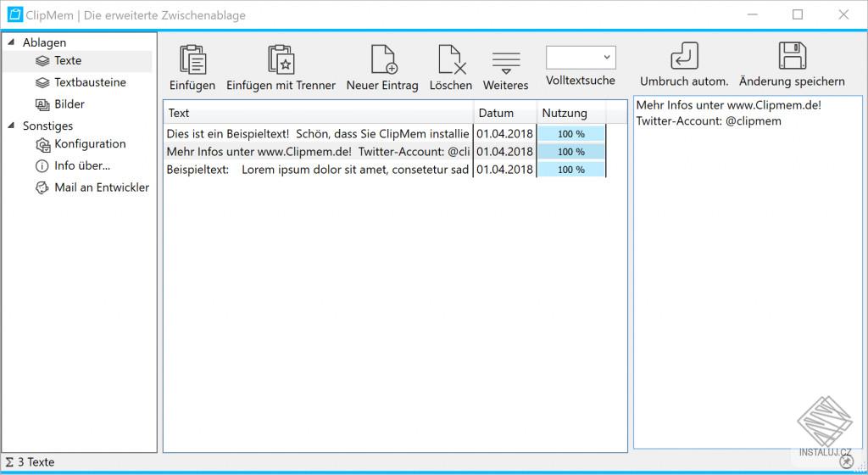
Task: Open the Volltextsuche combo box
Action: (581, 58)
